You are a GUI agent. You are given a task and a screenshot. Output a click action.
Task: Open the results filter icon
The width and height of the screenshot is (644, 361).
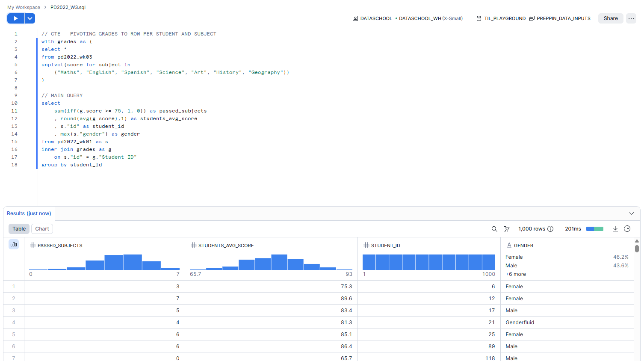click(x=506, y=229)
